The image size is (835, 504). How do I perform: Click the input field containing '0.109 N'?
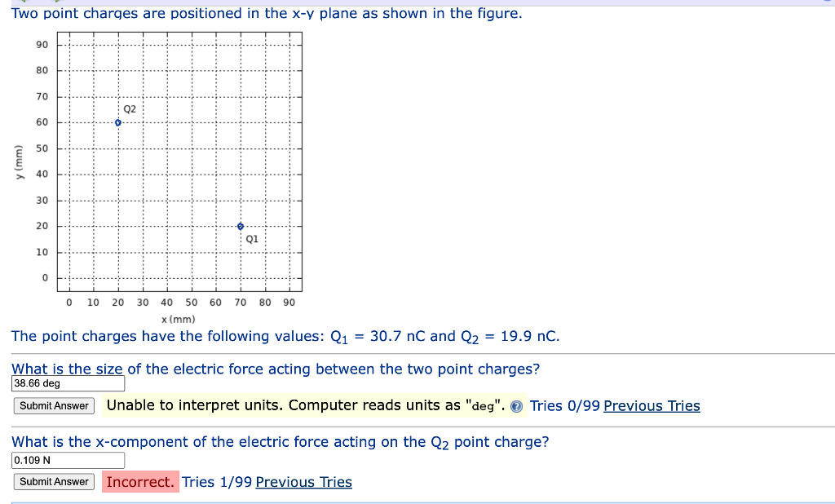pyautogui.click(x=68, y=460)
